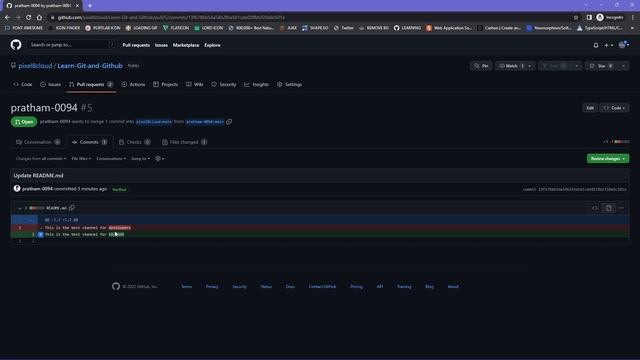Open the Insights tab
Image resolution: width=640 pixels, height=360 pixels.
click(256, 84)
